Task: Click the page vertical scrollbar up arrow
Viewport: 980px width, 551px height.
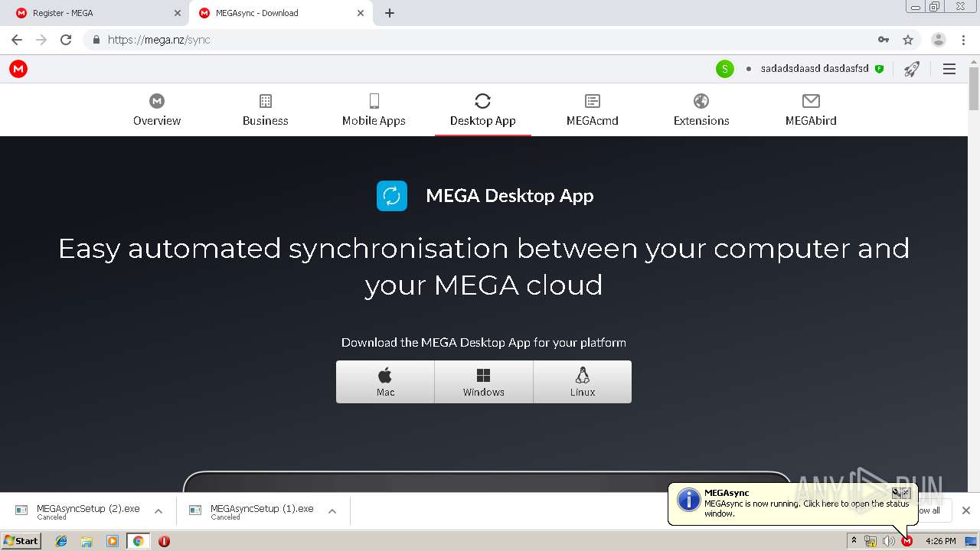Action: [974, 61]
